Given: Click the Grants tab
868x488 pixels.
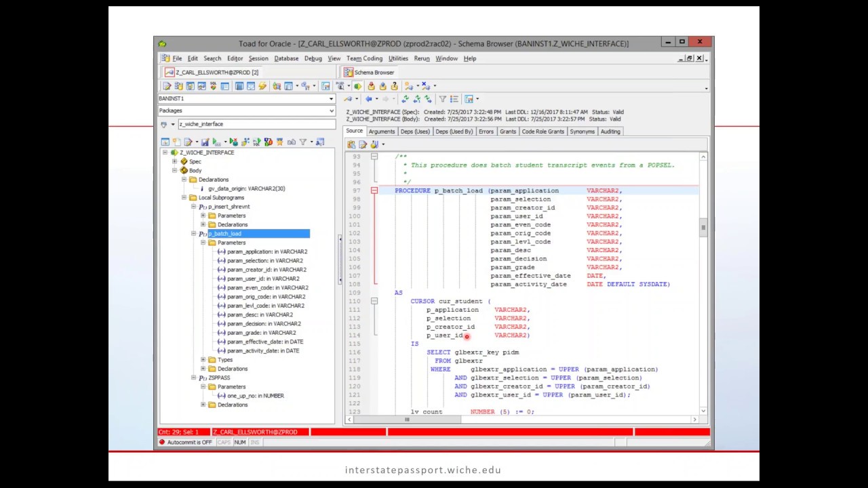Looking at the screenshot, I should (508, 131).
